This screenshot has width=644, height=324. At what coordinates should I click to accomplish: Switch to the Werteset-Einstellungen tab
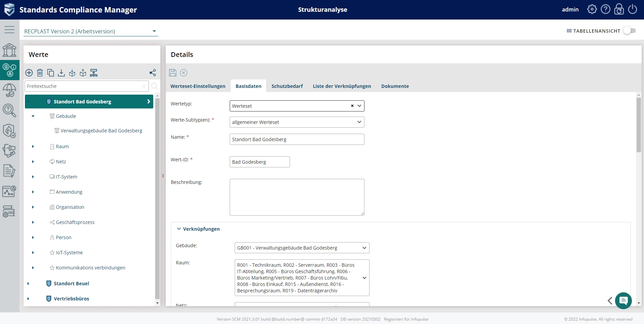coord(198,86)
